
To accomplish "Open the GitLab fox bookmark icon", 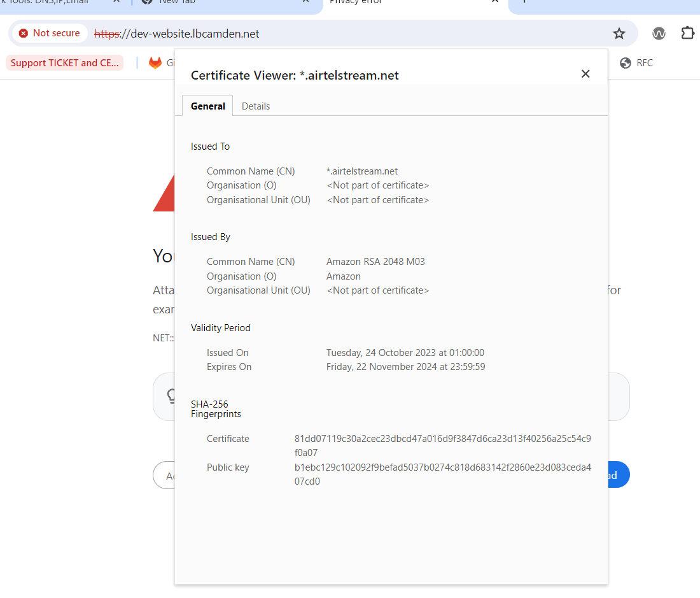I will (x=155, y=63).
